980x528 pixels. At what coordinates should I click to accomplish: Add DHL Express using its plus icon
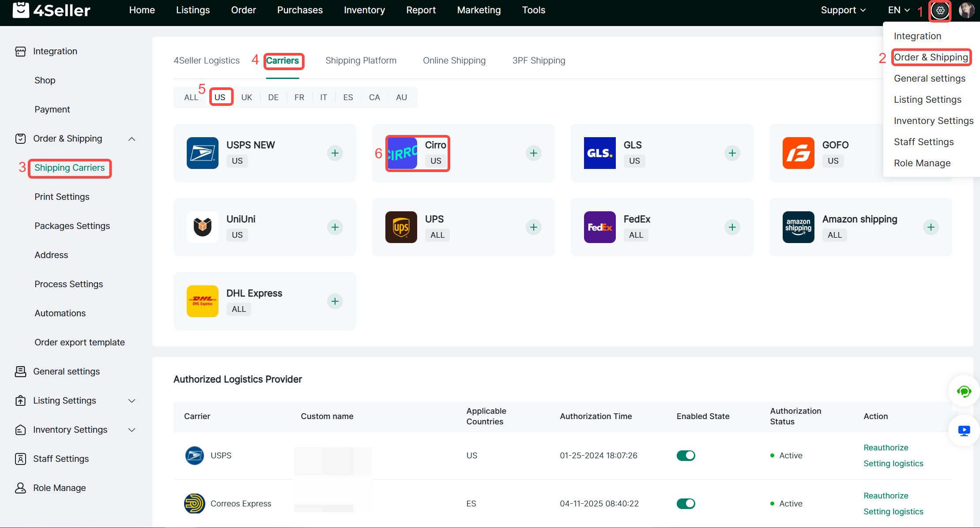(x=335, y=301)
